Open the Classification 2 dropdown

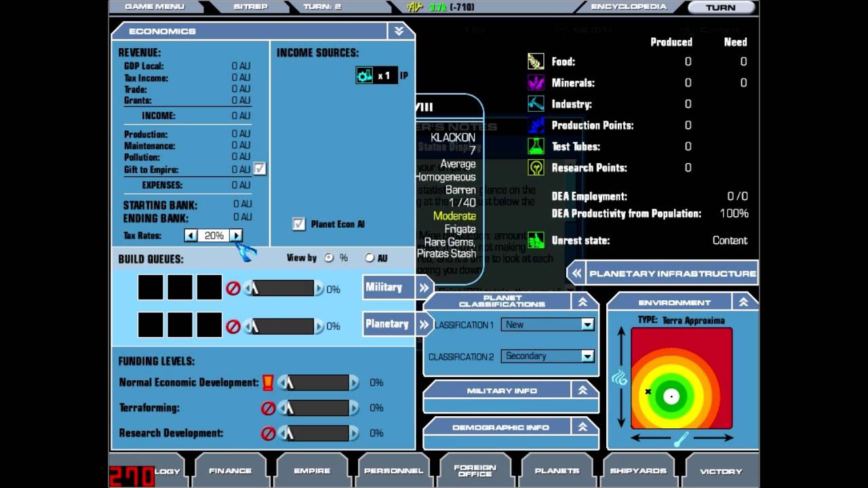(x=587, y=356)
